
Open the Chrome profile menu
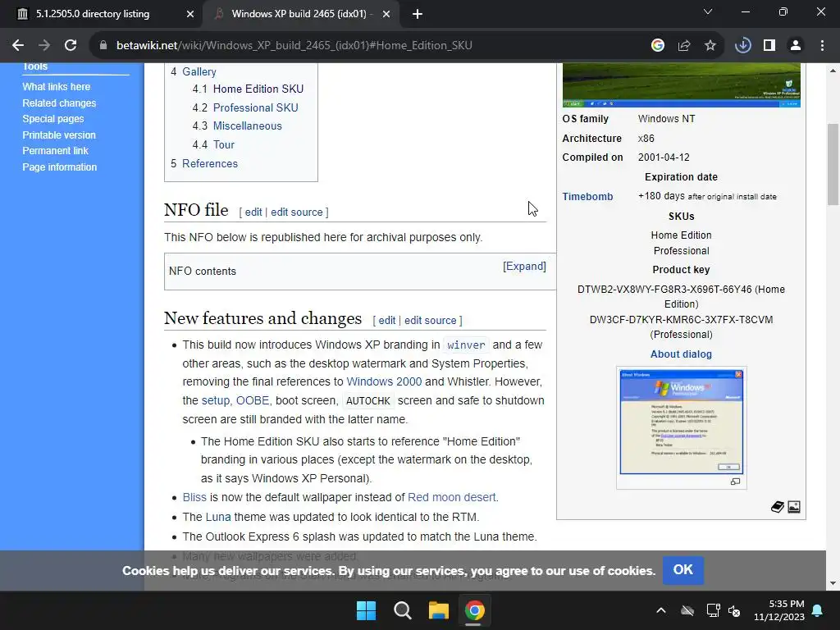[796, 46]
